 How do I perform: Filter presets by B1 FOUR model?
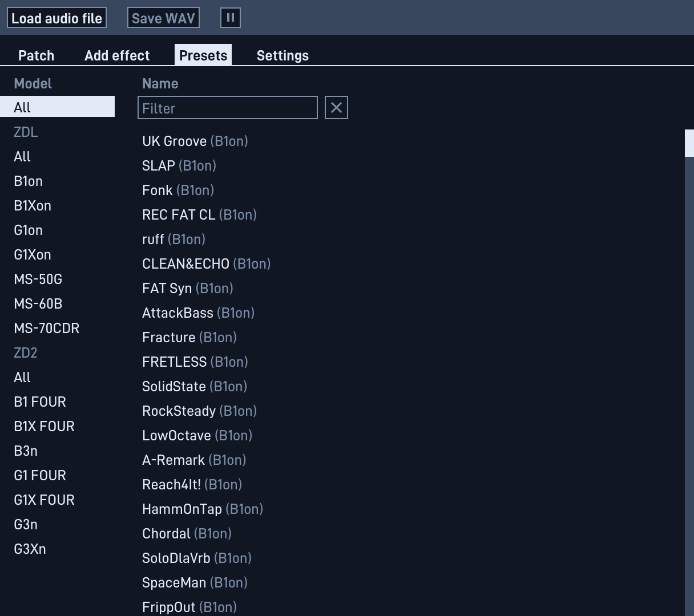click(x=57, y=402)
